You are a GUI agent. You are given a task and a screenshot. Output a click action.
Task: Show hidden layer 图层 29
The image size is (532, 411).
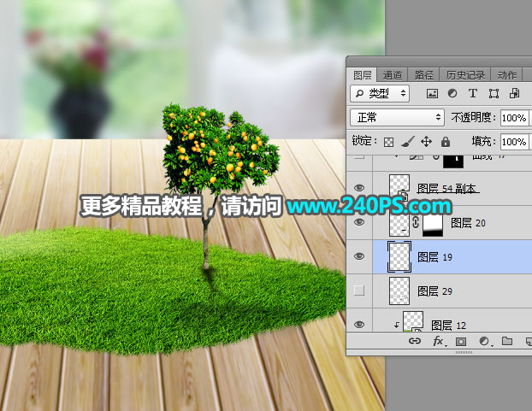pos(359,291)
